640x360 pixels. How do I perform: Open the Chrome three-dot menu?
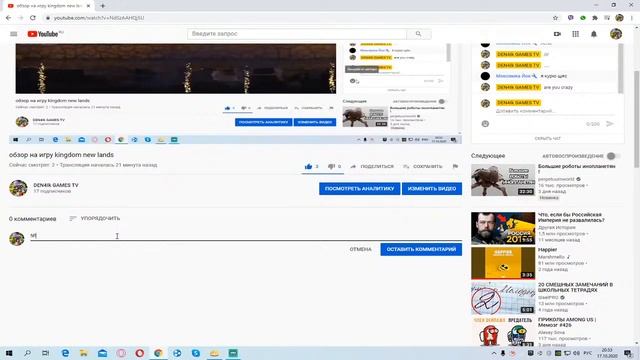631,18
